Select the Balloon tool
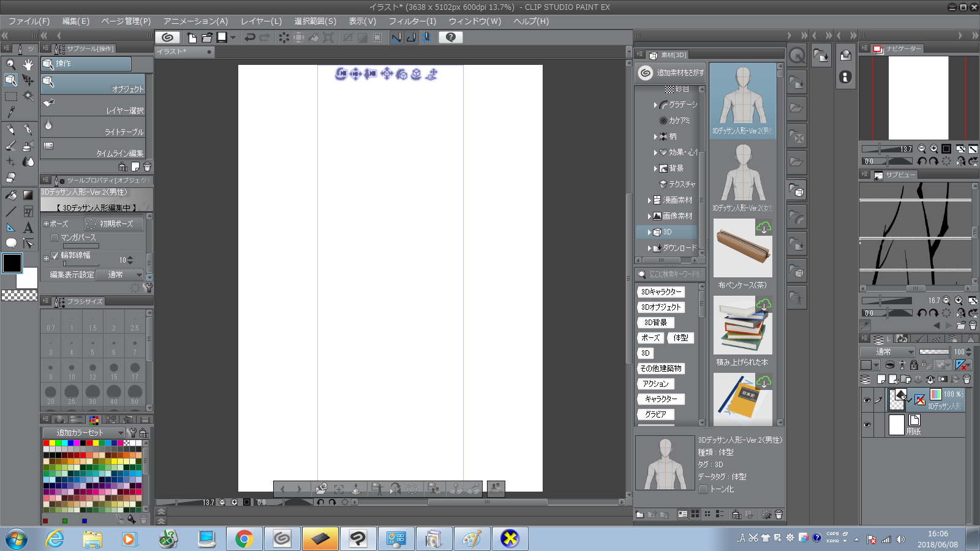Viewport: 980px width, 551px height. [10, 243]
